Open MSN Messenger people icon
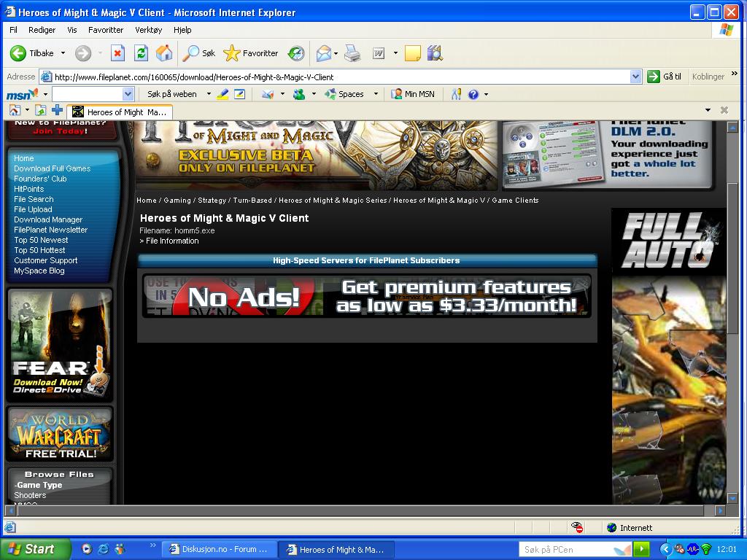Viewport: 747px width, 560px height. pyautogui.click(x=299, y=94)
